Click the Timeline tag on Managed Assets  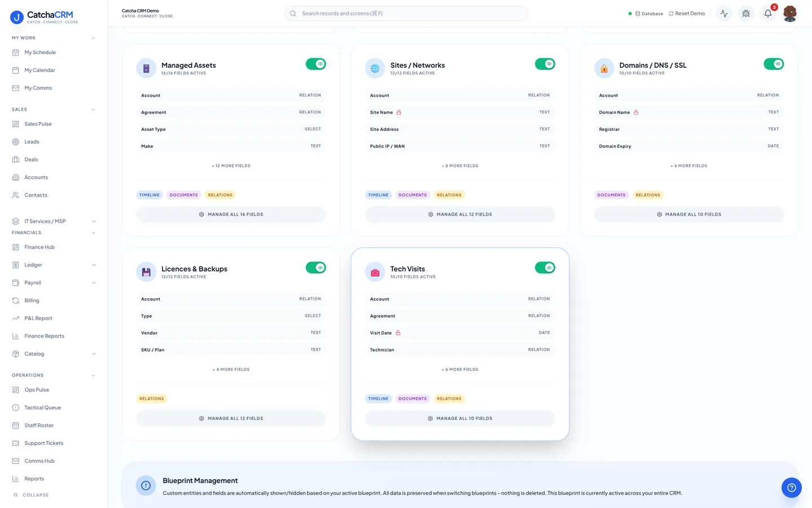(x=149, y=195)
